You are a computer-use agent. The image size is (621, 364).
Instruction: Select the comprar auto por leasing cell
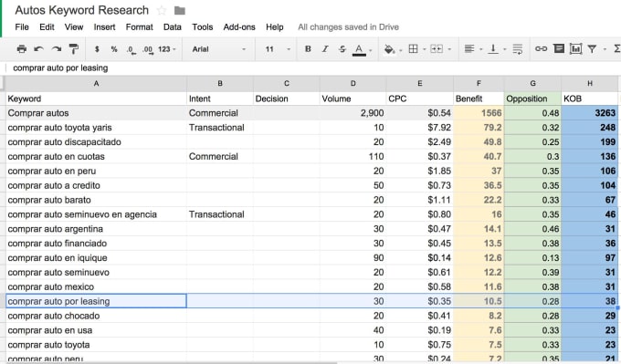coord(96,301)
